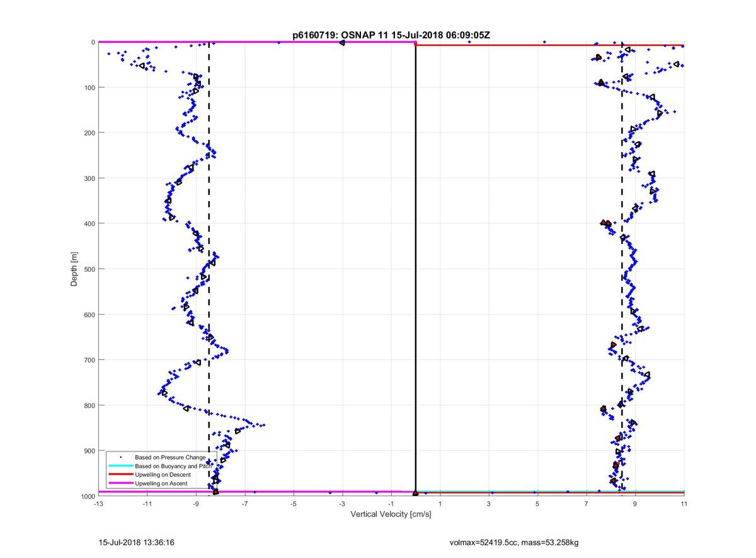This screenshot has height=558, width=756.
Task: Select the 'Based on Pressure Change' legend entry
Action: point(170,456)
